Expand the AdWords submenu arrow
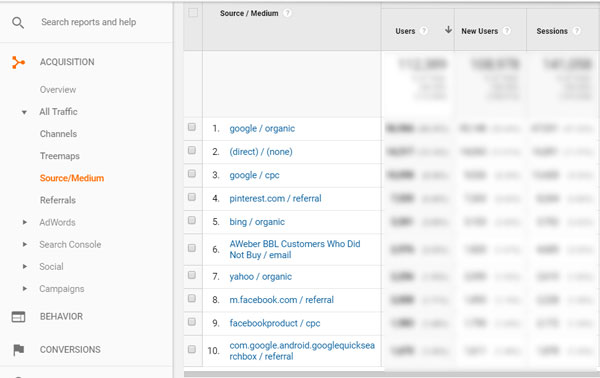This screenshot has height=378, width=600. point(24,222)
